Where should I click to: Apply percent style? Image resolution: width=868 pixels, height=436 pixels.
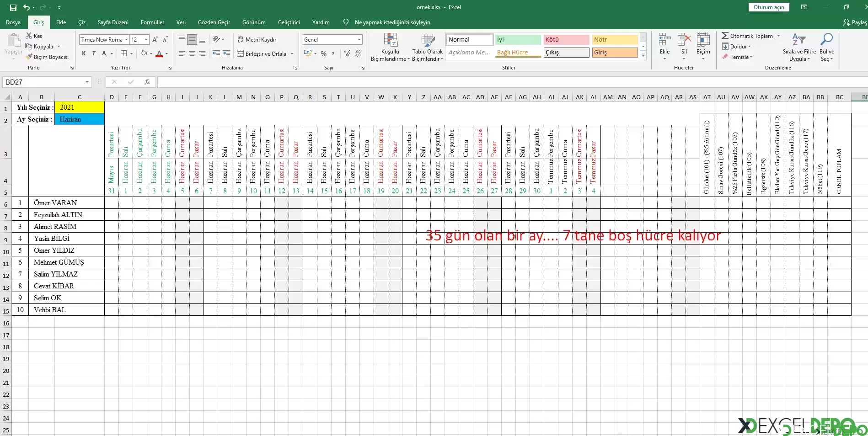point(324,53)
